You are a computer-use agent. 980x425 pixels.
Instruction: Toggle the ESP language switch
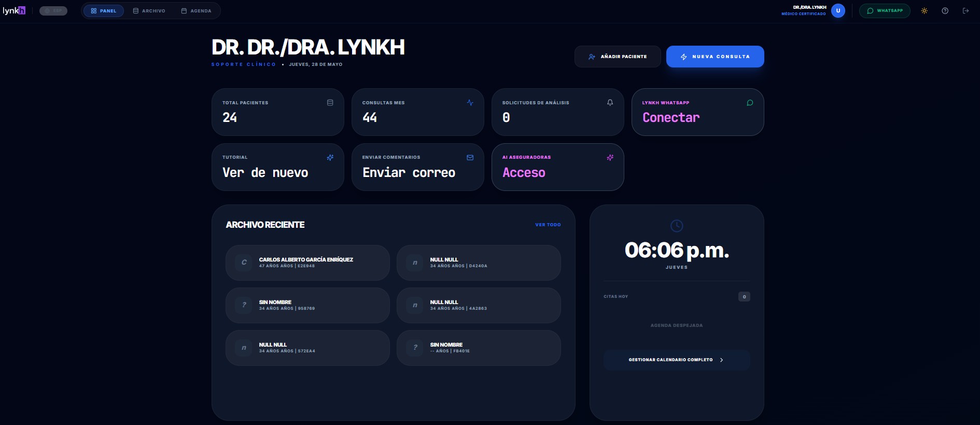pos(53,10)
